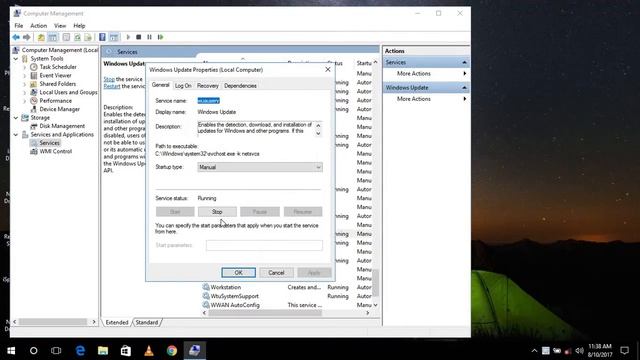This screenshot has height=360, width=640.
Task: Collapse the Storage node
Action: 16,118
